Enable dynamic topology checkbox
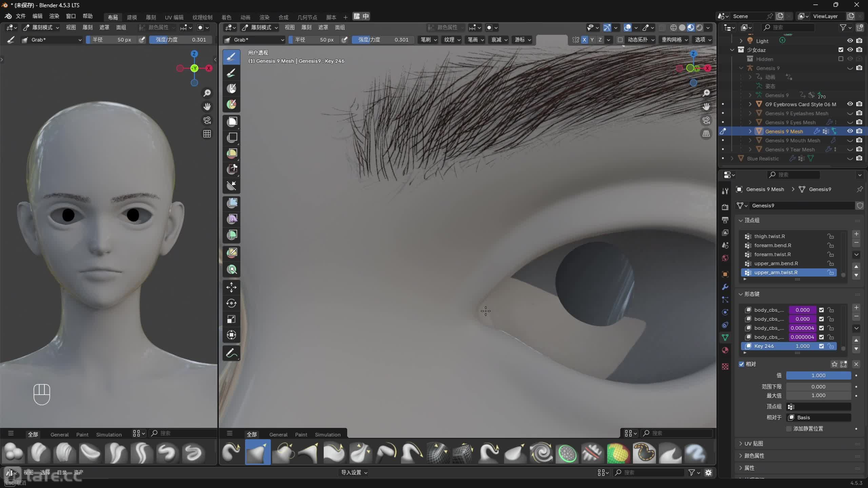This screenshot has height=488, width=868. [620, 40]
